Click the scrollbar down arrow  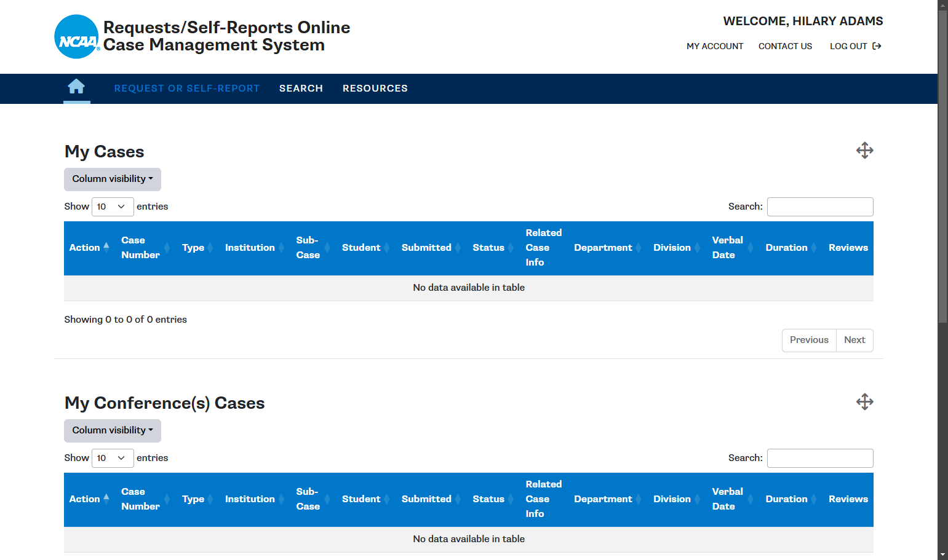click(942, 555)
